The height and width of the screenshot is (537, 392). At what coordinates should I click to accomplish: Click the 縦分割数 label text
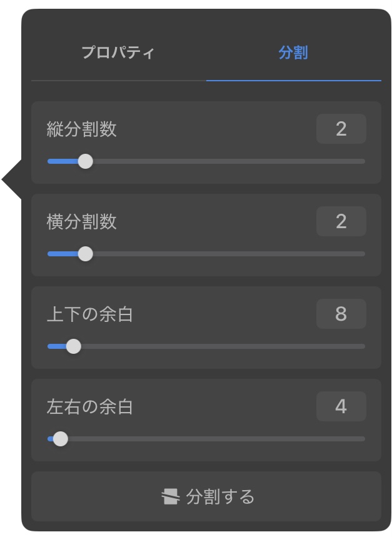[x=81, y=129]
